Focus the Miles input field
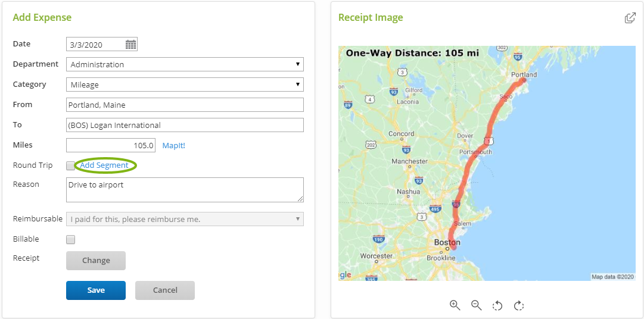 (111, 145)
